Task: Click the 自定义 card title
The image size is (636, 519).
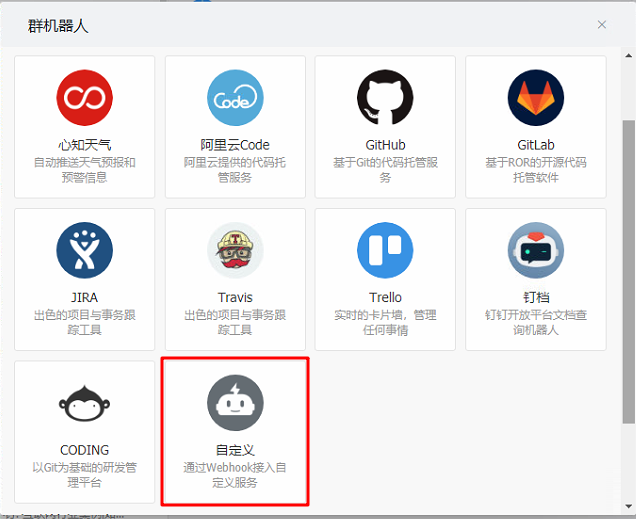Action: 235,450
